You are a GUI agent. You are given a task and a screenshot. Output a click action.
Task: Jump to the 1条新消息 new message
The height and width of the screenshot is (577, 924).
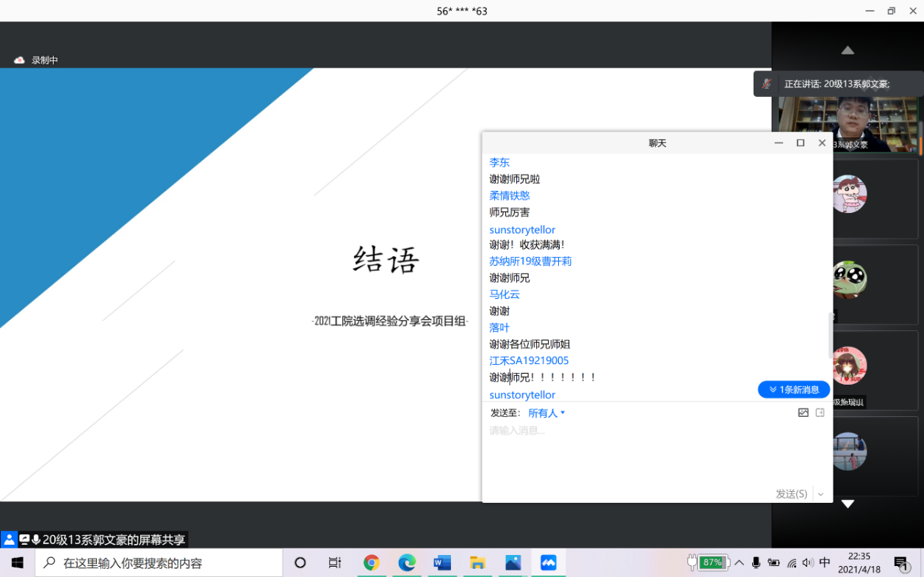tap(793, 390)
